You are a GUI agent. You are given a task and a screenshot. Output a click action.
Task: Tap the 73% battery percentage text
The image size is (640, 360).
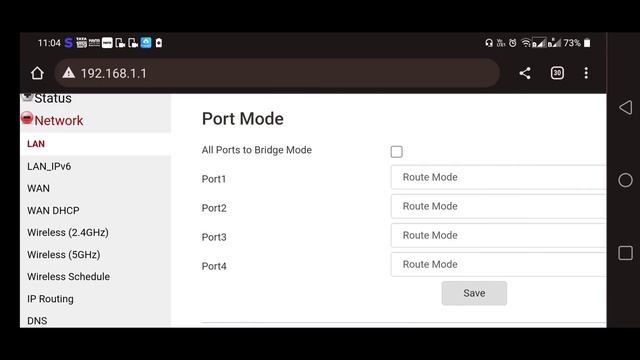click(572, 43)
